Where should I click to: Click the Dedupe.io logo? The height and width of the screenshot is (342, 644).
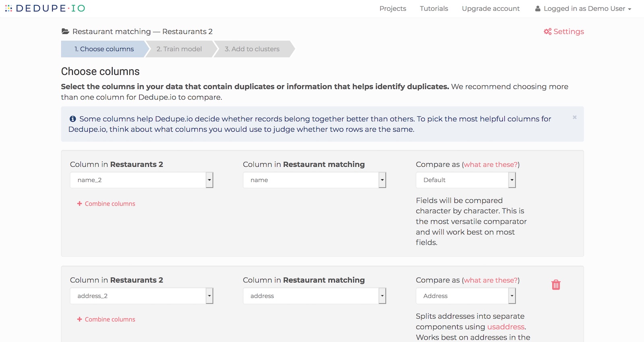(x=45, y=8)
